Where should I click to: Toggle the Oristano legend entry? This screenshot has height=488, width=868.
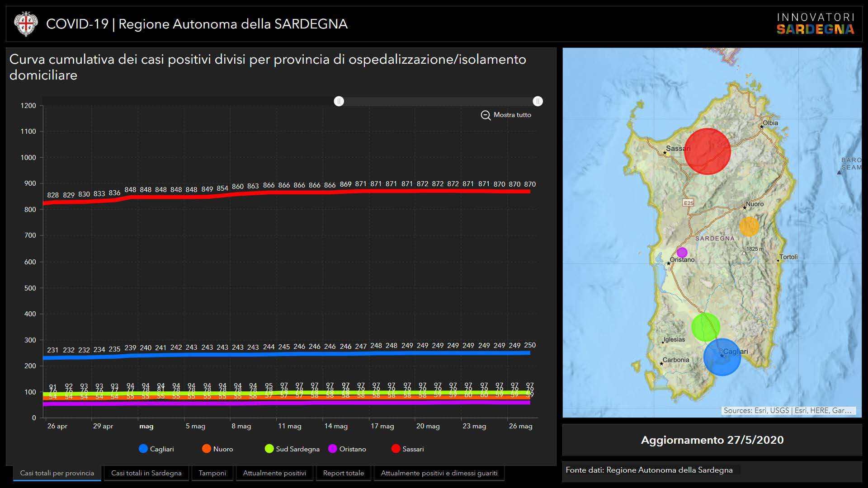[x=347, y=449]
